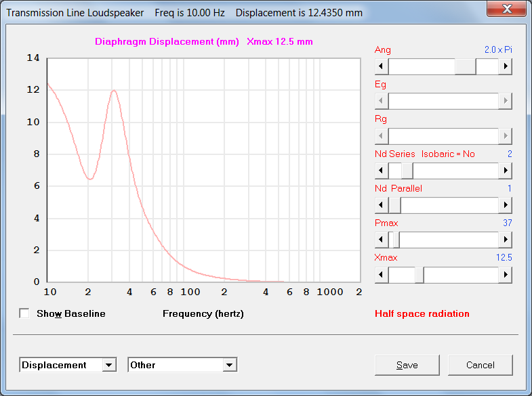Click the Rg slider right arrow
This screenshot has width=532, height=396.
(x=505, y=136)
